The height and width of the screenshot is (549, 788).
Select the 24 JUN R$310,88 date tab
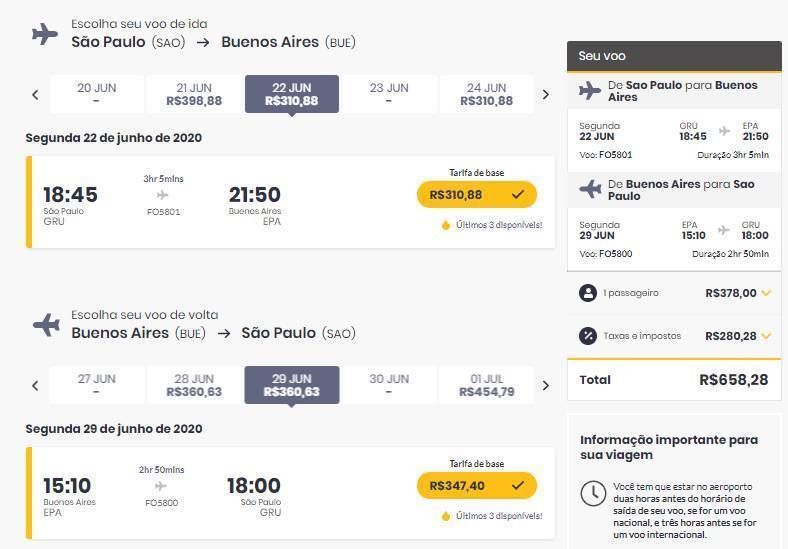[486, 94]
